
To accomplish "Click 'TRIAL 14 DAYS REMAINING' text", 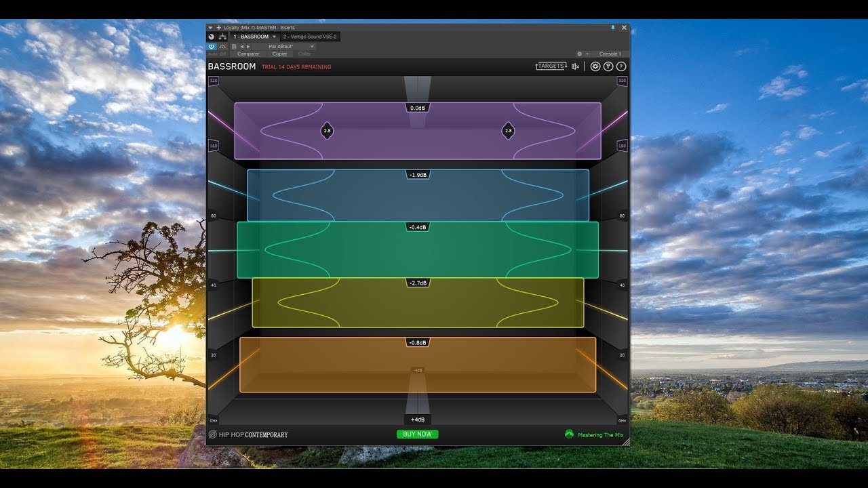I will [x=296, y=67].
